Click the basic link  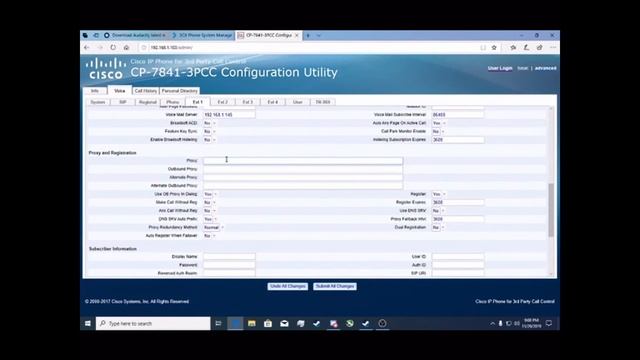[522, 68]
